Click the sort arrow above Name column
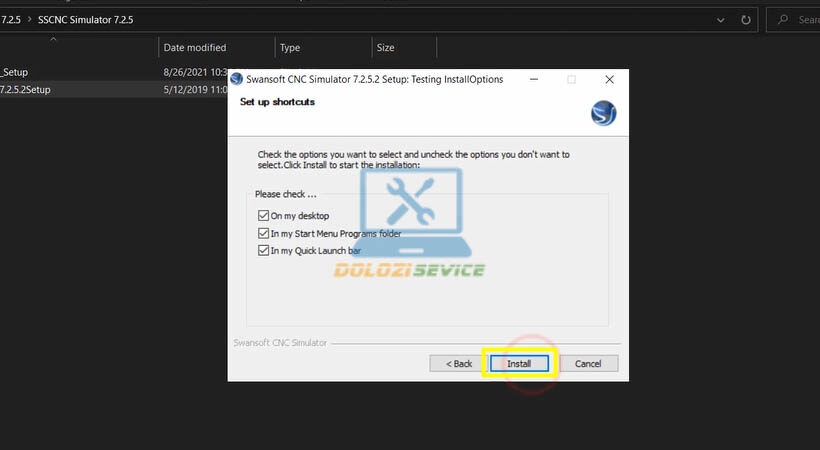The width and height of the screenshot is (820, 450). point(53,39)
